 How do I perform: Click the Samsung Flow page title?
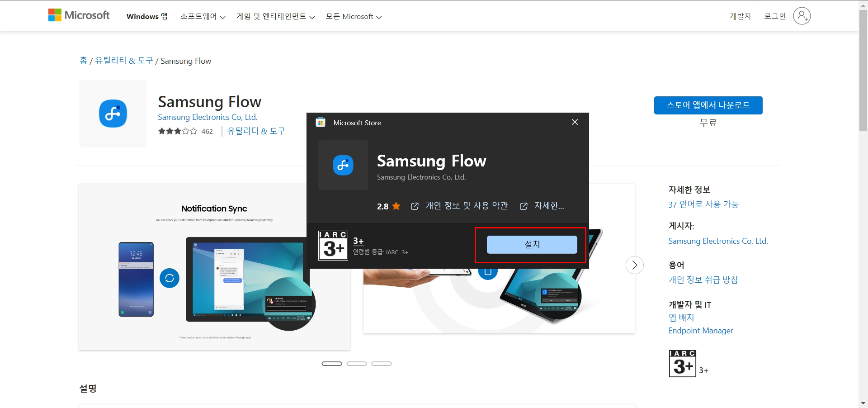click(209, 102)
